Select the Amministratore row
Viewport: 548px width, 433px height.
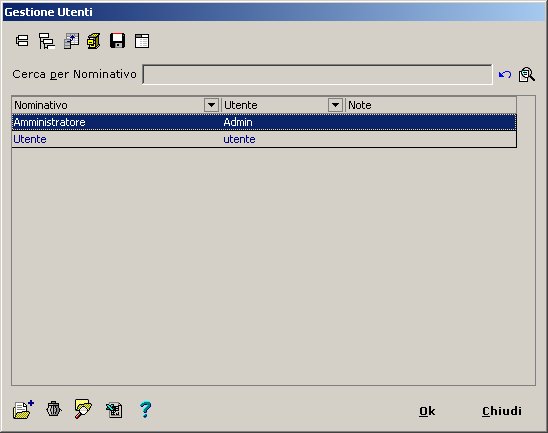tap(264, 122)
